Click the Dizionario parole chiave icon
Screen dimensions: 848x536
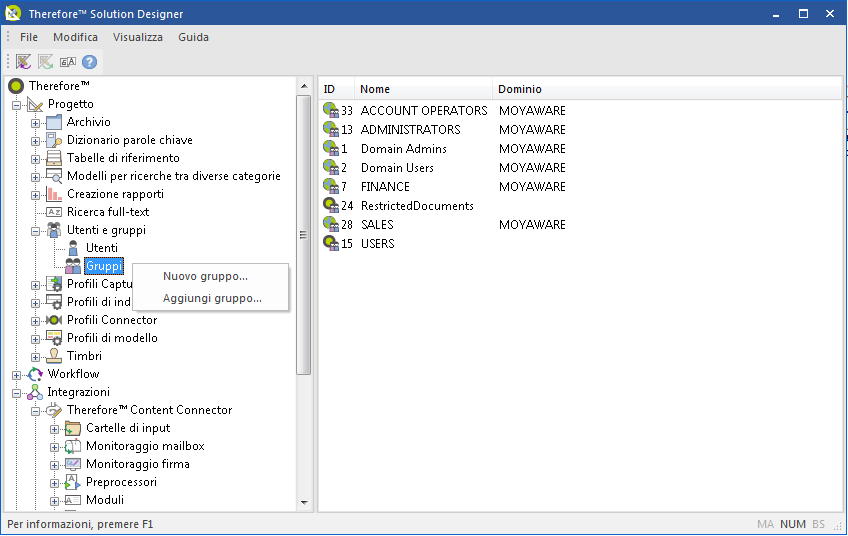coord(54,140)
